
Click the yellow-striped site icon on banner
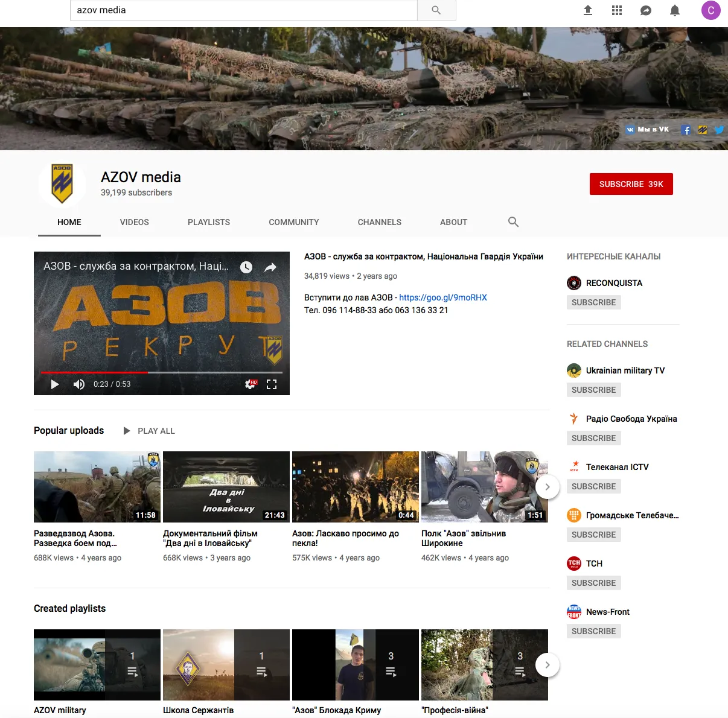point(703,130)
